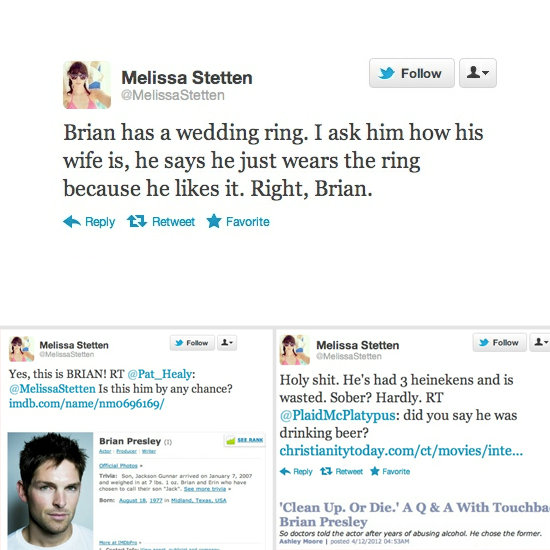Expand user dropdown on bottom-right tweet
550x550 pixels.
(541, 342)
